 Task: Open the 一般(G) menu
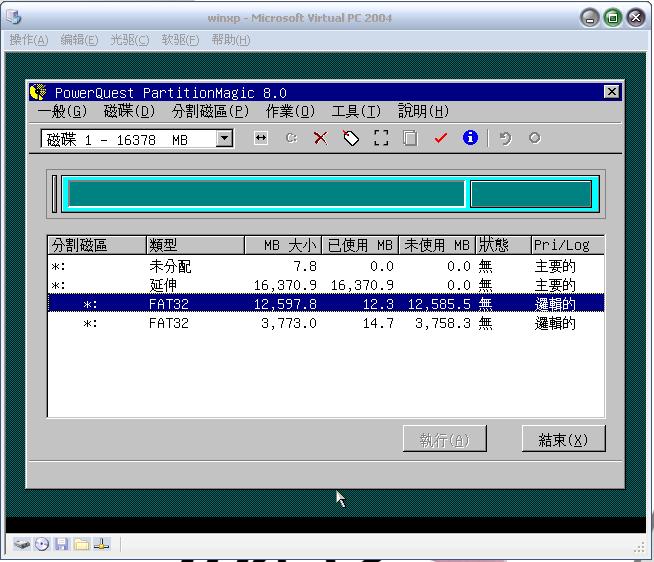62,111
